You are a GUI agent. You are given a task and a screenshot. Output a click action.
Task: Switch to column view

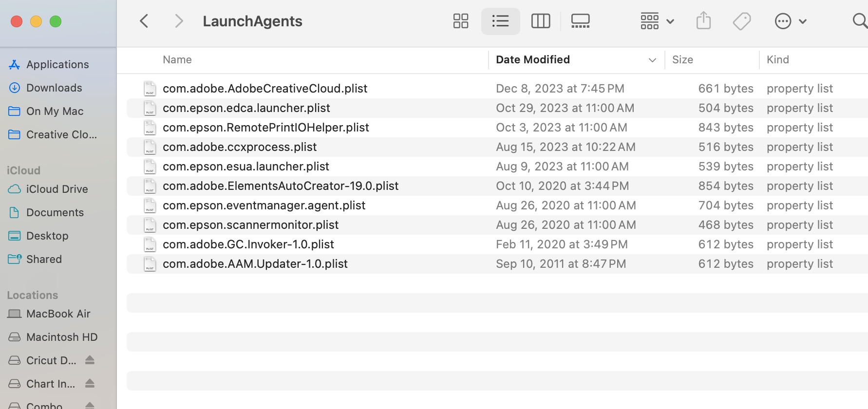(540, 21)
